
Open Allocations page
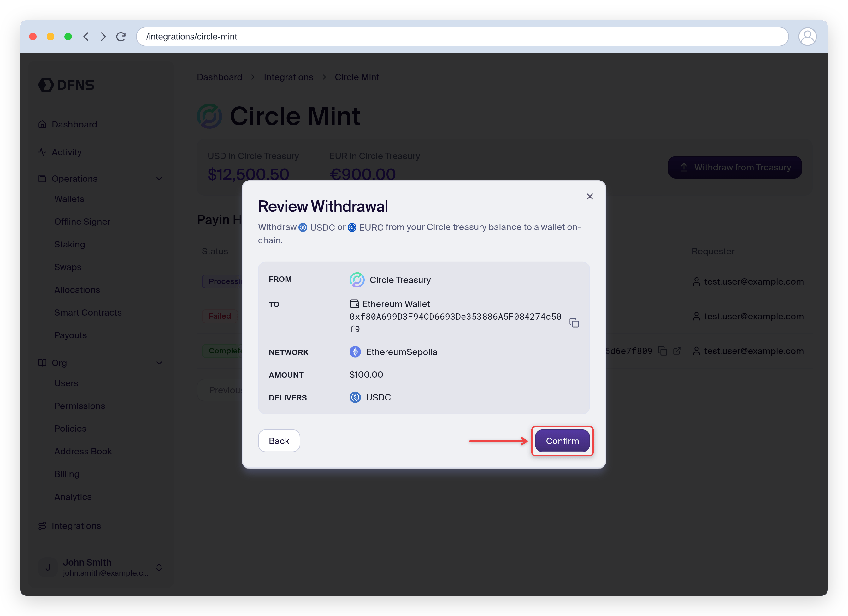click(77, 290)
